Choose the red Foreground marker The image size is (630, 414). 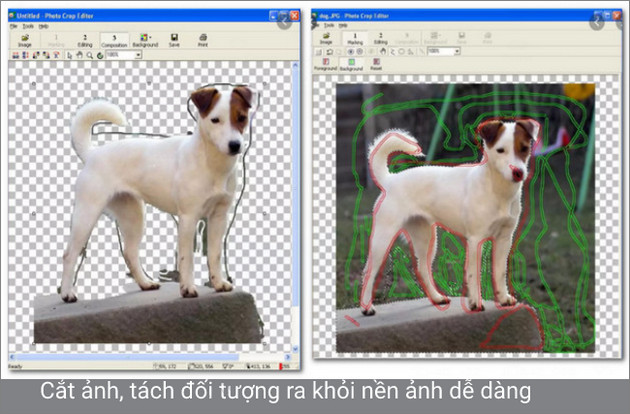click(325, 64)
